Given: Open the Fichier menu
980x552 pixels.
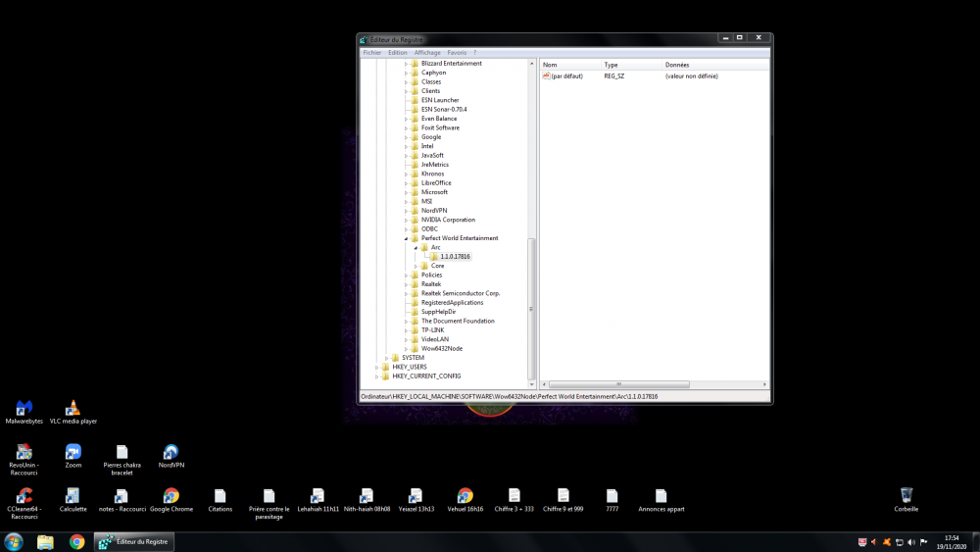Looking at the screenshot, I should pos(371,53).
